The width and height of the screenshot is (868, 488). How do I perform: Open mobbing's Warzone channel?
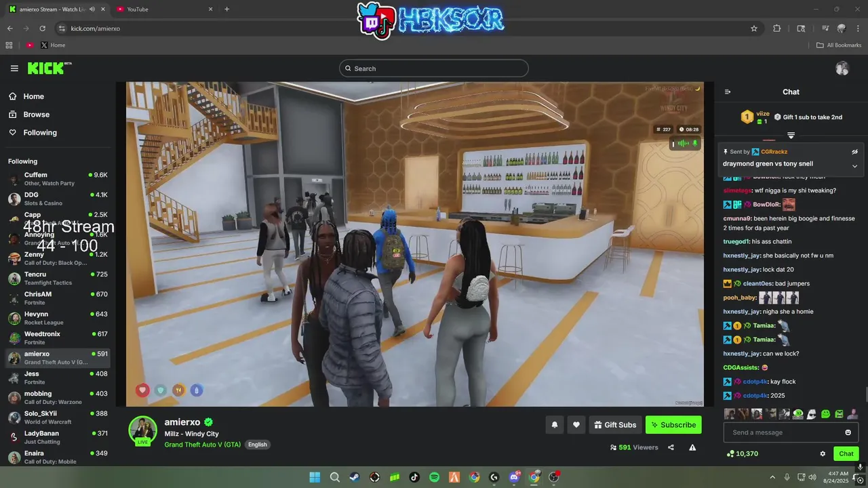pyautogui.click(x=58, y=398)
